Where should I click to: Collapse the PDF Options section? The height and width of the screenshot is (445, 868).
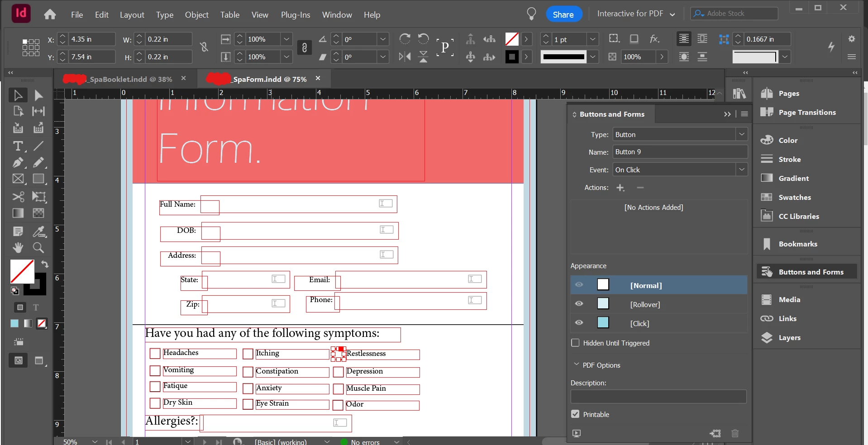(x=577, y=365)
